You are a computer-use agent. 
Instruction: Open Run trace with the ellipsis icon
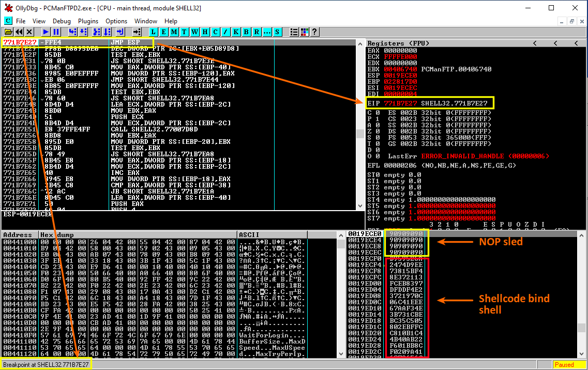point(267,32)
